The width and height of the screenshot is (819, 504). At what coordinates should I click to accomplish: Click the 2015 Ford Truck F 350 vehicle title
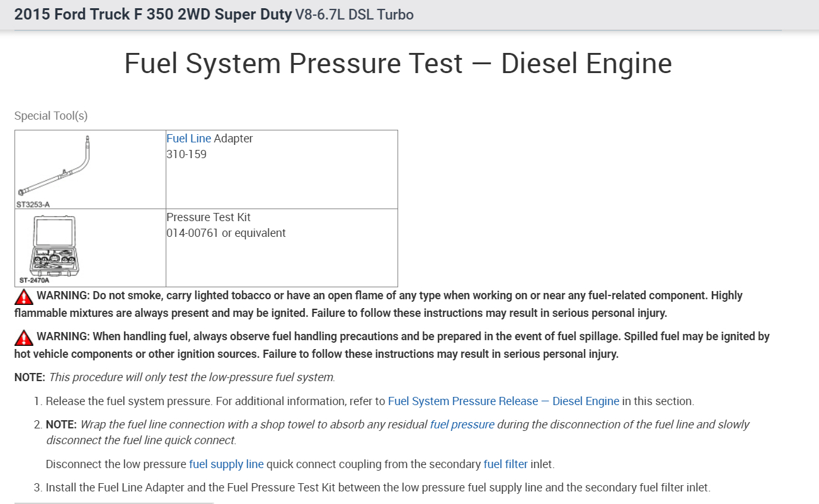coord(152,14)
